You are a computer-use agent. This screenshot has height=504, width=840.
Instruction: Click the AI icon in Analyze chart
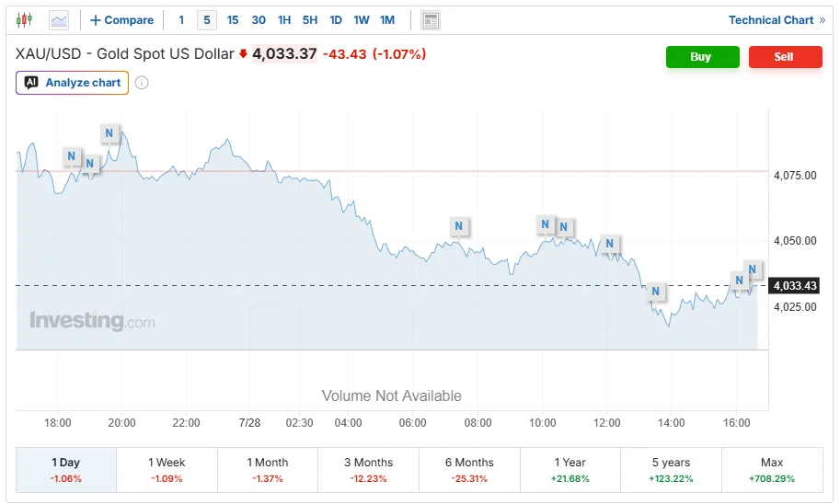point(31,83)
